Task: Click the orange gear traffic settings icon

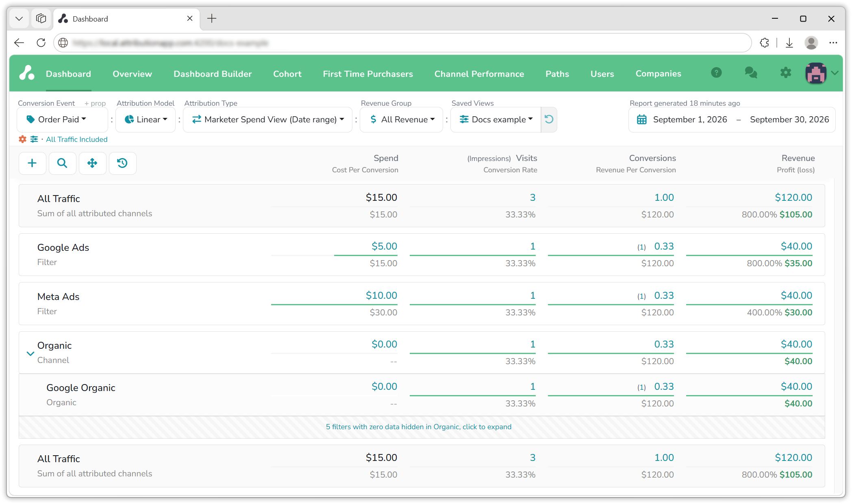Action: click(23, 139)
